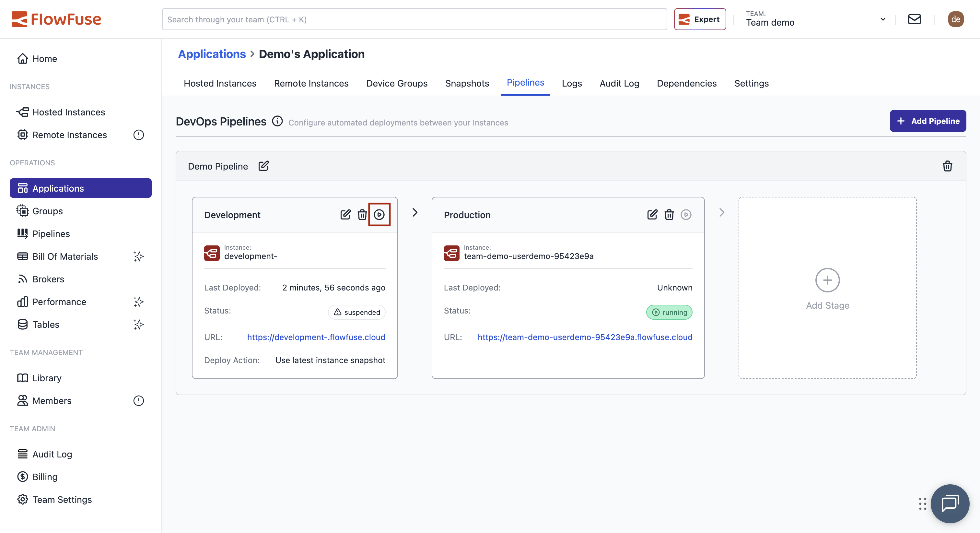This screenshot has width=980, height=533.
Task: Delete the Production stage
Action: (x=669, y=215)
